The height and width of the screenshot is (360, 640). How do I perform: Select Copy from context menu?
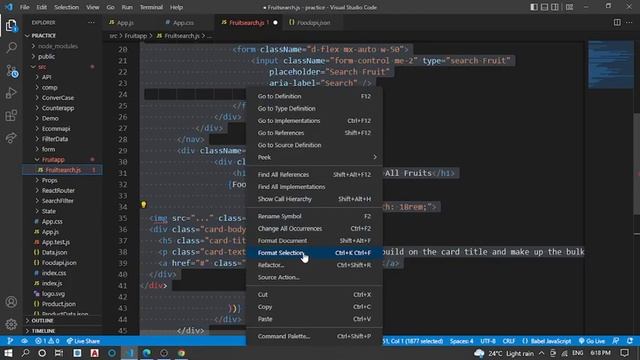[314, 307]
